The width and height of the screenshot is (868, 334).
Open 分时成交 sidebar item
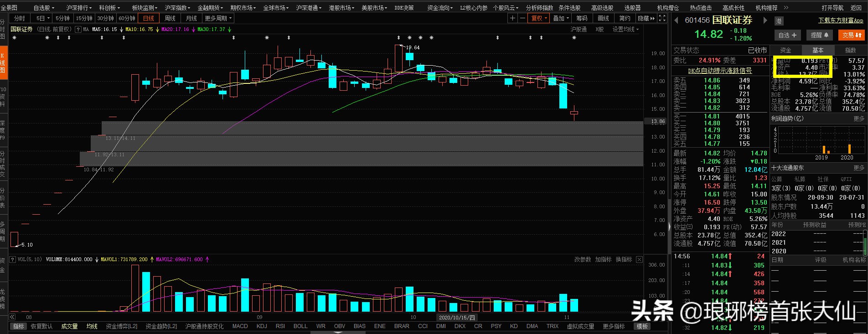tap(3, 164)
